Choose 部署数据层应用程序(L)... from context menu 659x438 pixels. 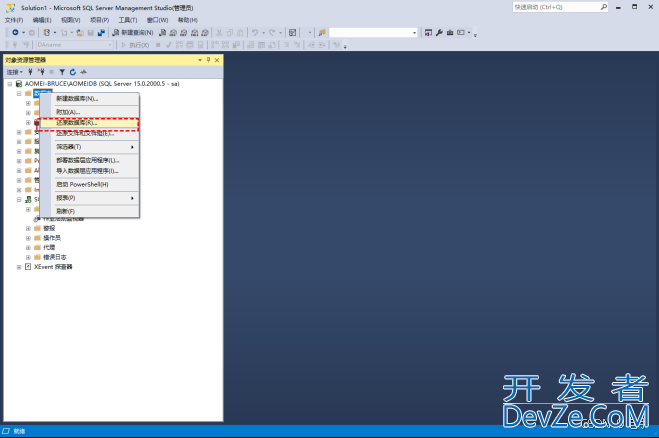[x=89, y=160]
